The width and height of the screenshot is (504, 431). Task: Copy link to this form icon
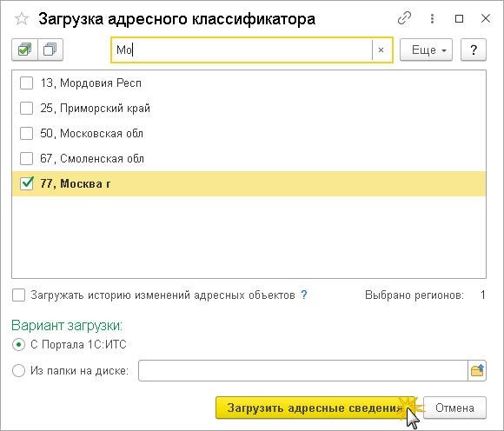tap(404, 18)
